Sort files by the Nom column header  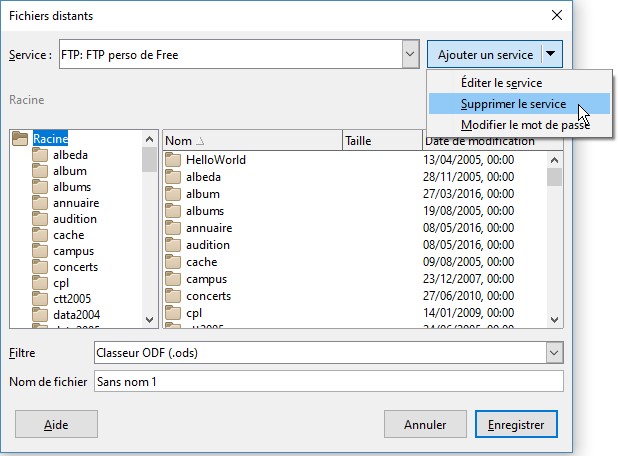point(251,141)
